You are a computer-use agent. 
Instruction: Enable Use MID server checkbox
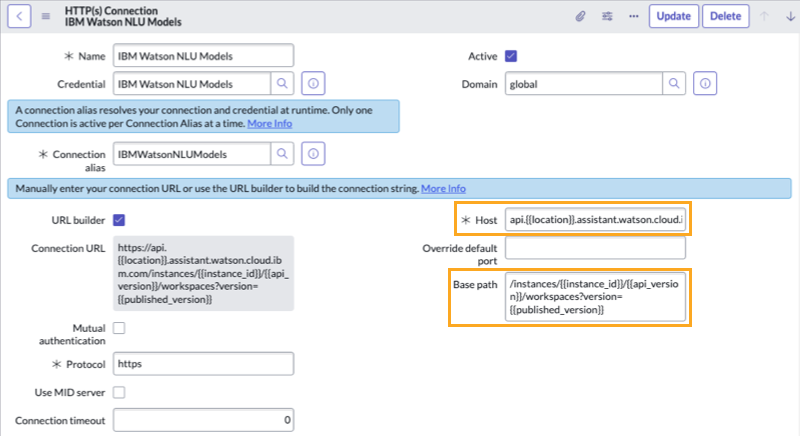coord(119,392)
